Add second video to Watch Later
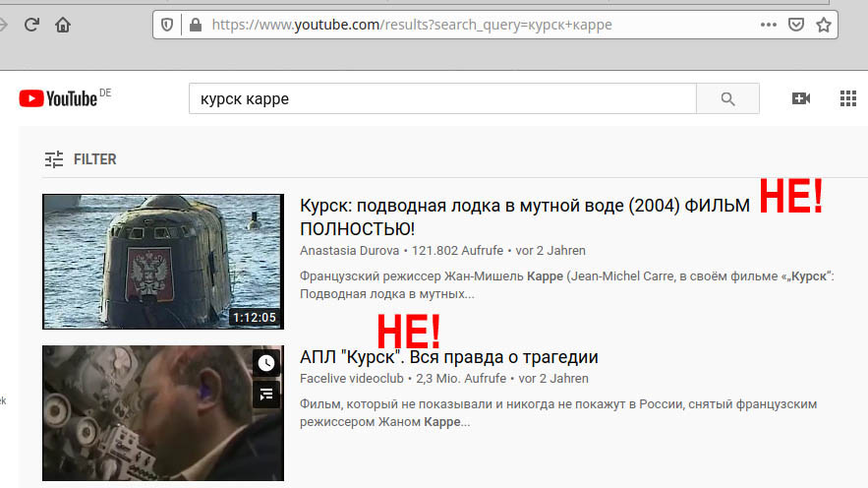868x488 pixels. coord(266,363)
